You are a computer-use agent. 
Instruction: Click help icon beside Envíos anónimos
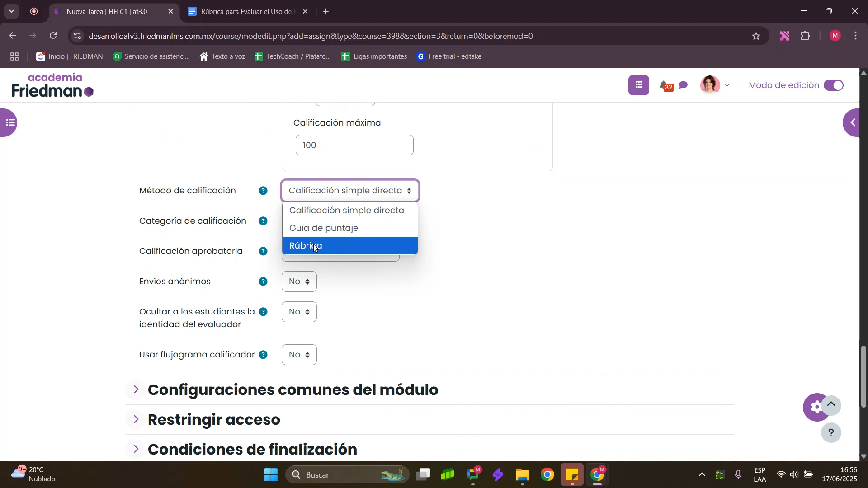263,282
